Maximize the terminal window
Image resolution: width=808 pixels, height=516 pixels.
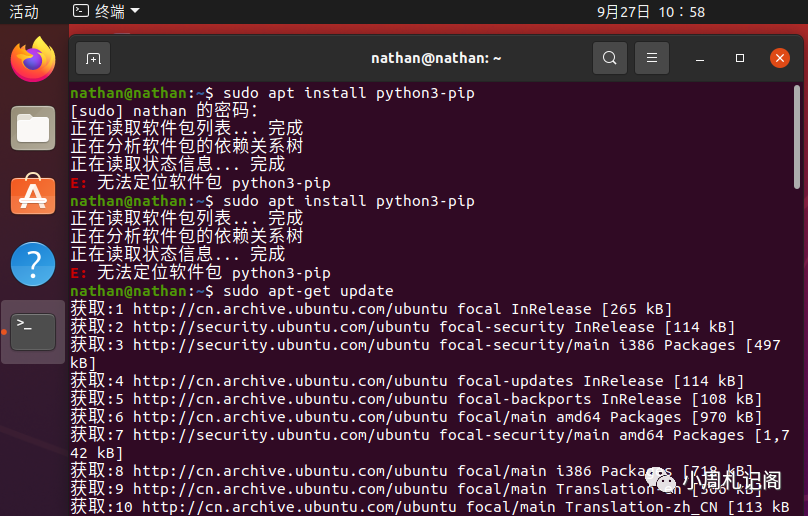click(x=740, y=58)
